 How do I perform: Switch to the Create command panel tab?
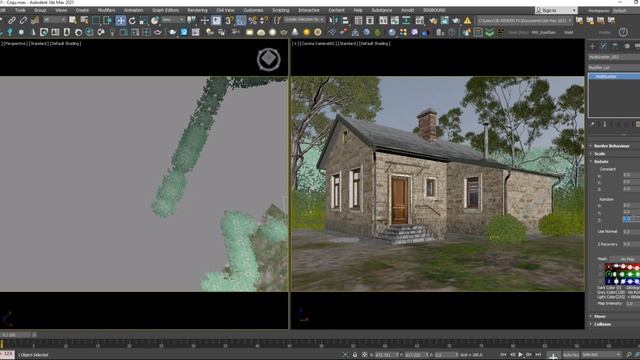(x=593, y=47)
